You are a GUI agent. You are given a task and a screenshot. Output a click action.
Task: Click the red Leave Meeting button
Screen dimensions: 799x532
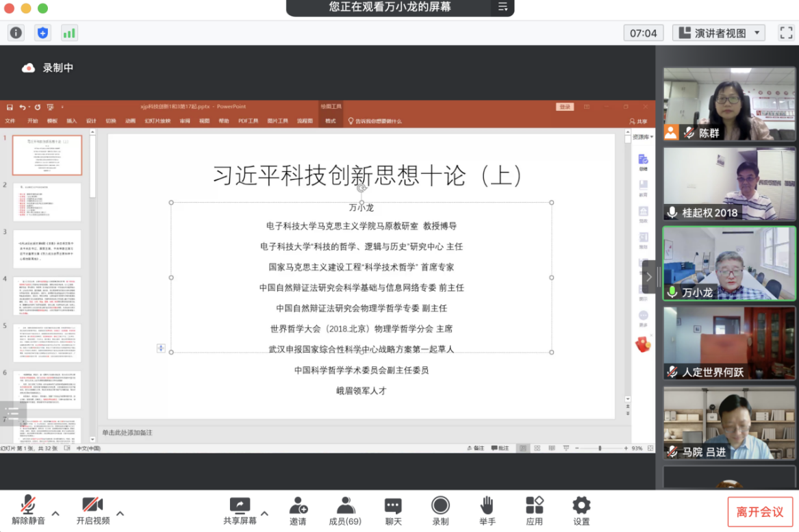760,511
